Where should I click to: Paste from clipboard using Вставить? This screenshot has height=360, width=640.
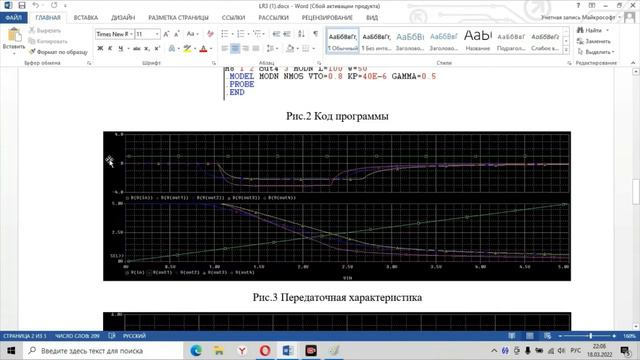point(14,41)
